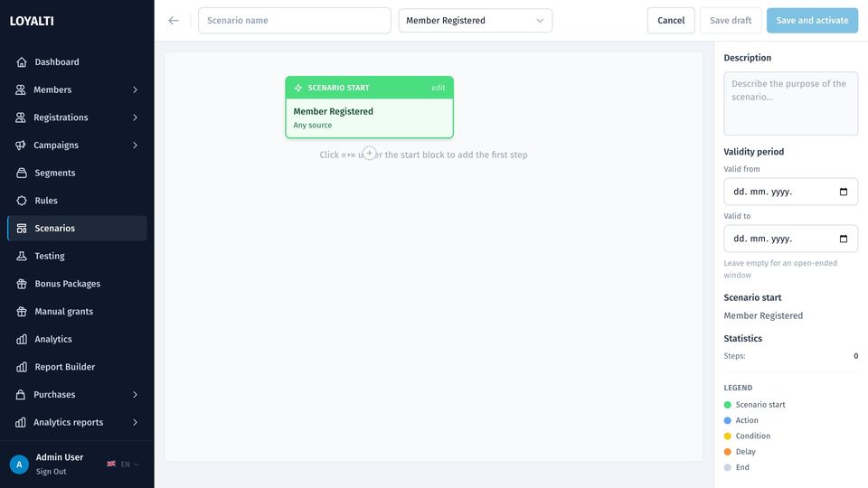The height and width of the screenshot is (488, 868).
Task: Expand the Analytics reports submenu chevron
Action: 135,422
